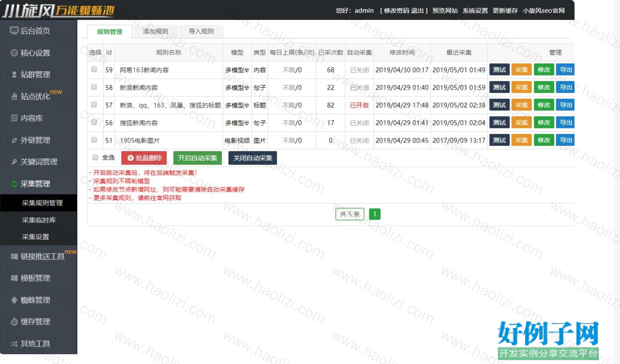This screenshot has width=620, height=364.
Task: Click the 关键词管理 key icon
Action: pos(14,162)
